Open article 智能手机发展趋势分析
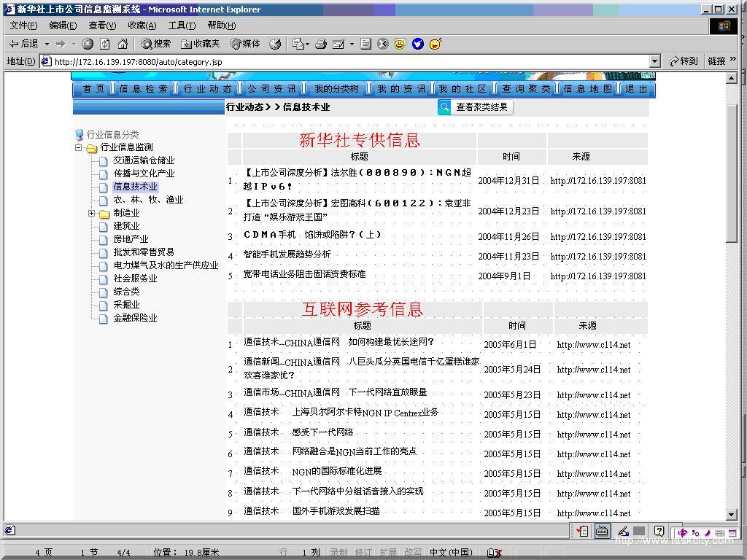 click(x=287, y=254)
